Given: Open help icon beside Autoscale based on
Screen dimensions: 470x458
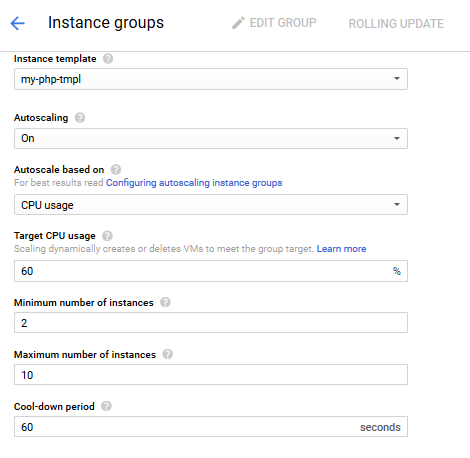Looking at the screenshot, I should tap(116, 170).
